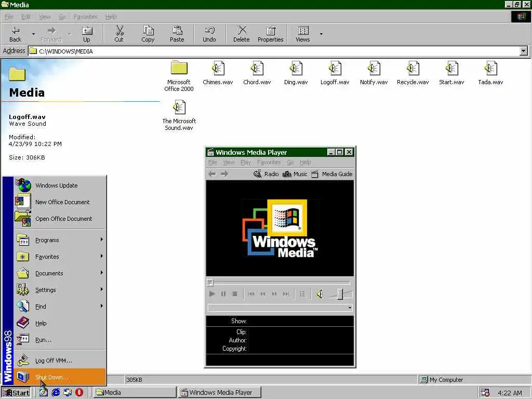This screenshot has height=399, width=532.
Task: Select the Tada.wav file
Action: 490,73
